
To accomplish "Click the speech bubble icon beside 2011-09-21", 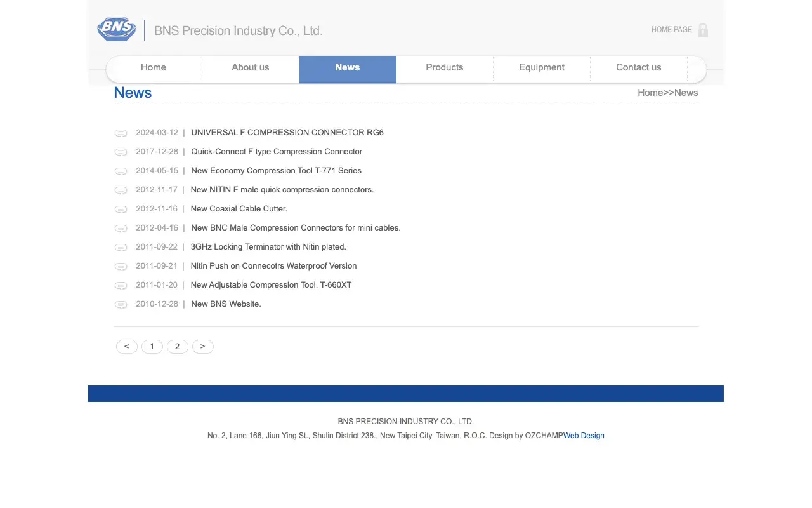I will (x=121, y=267).
